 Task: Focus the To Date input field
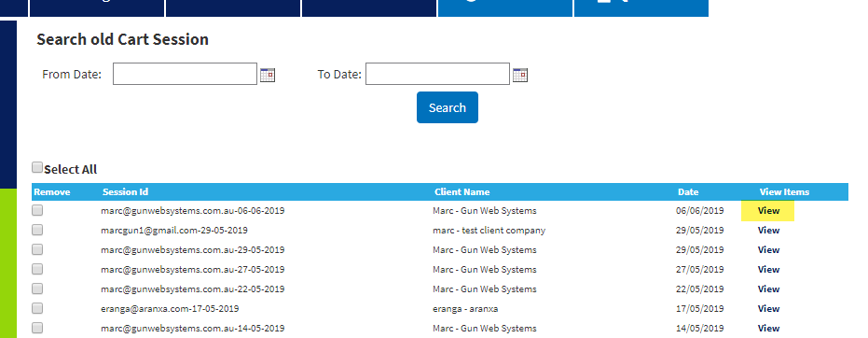click(437, 74)
